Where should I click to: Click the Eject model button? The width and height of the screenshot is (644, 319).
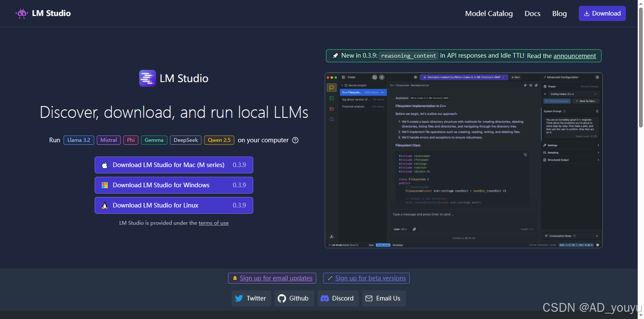pos(516,77)
